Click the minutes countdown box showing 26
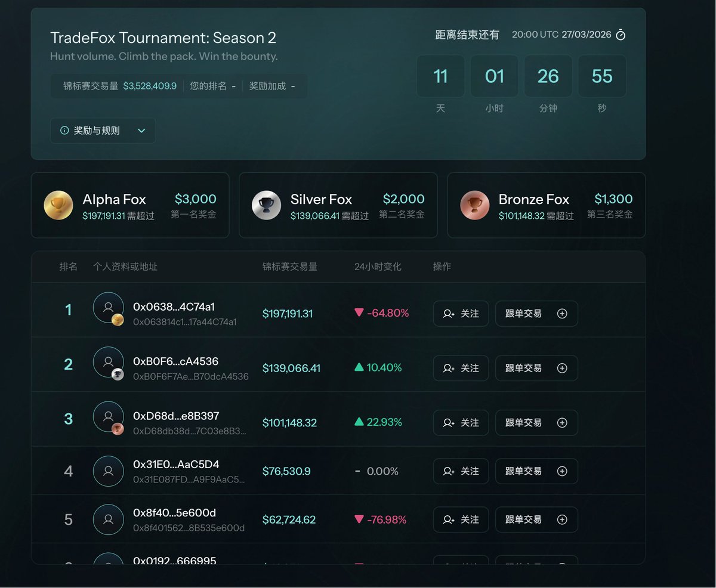This screenshot has height=588, width=716. (548, 76)
